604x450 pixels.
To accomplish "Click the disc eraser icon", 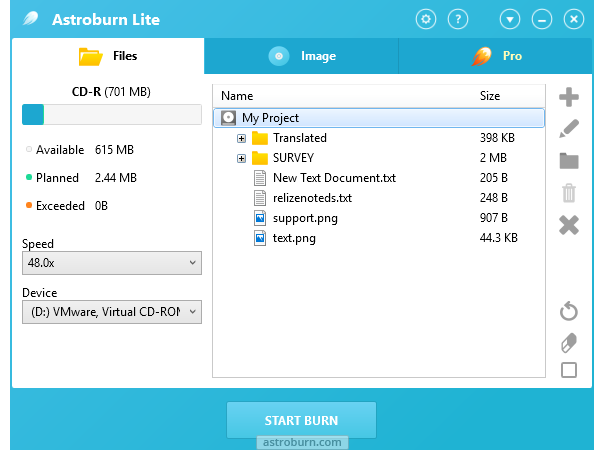I will pos(569,342).
